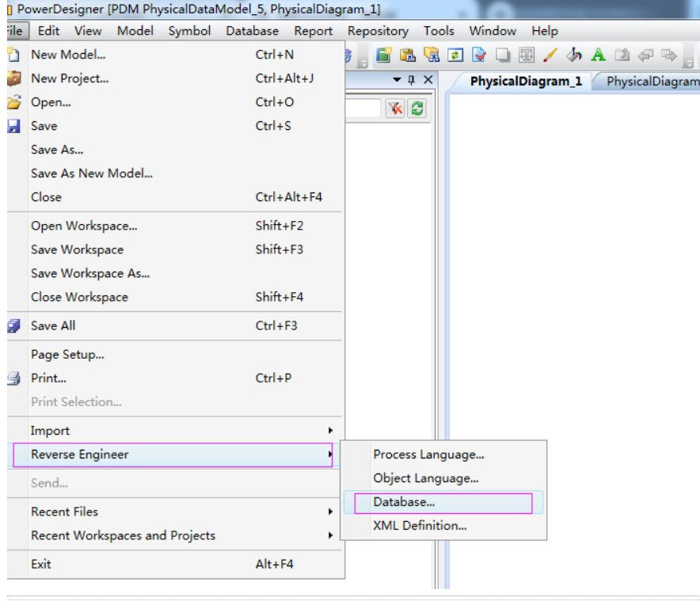Open the Help menu
The height and width of the screenshot is (601, 700).
point(545,31)
